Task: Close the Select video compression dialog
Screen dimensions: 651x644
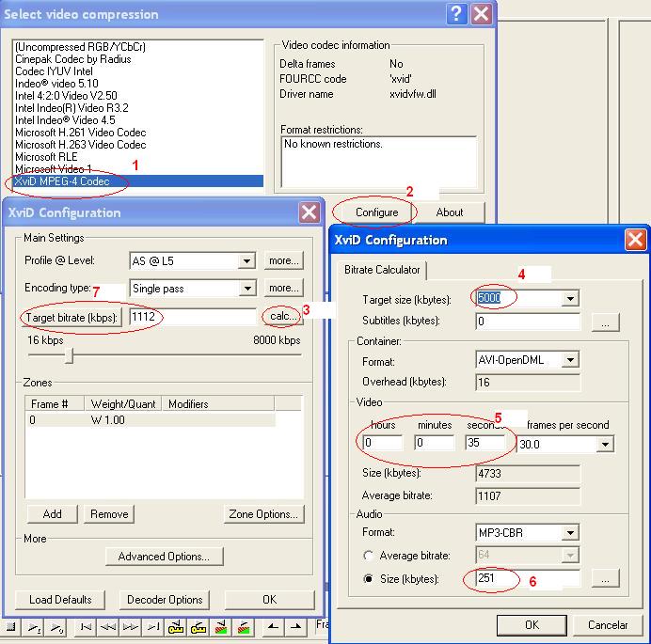Action: click(x=481, y=14)
